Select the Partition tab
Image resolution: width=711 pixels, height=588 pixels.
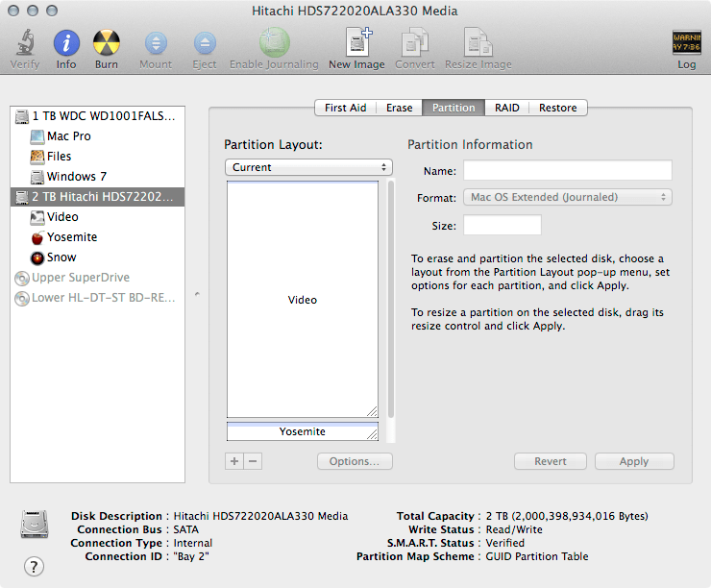pyautogui.click(x=454, y=108)
